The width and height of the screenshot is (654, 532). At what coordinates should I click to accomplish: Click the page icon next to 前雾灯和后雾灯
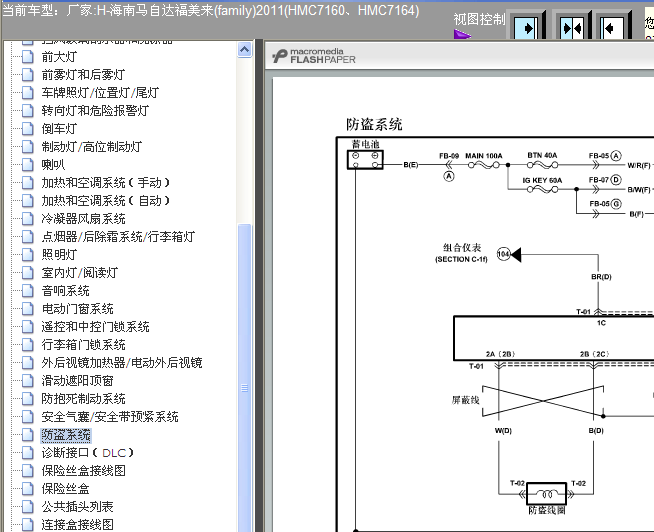[x=28, y=75]
